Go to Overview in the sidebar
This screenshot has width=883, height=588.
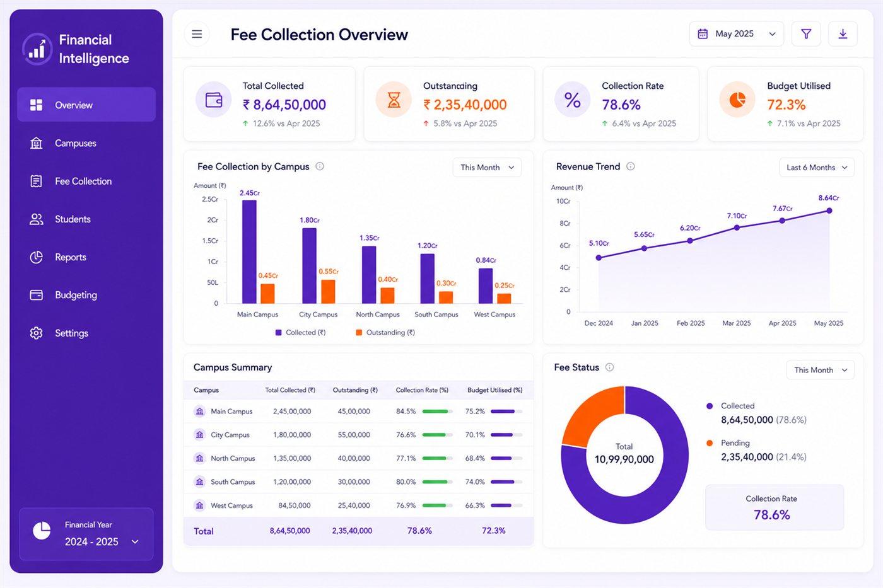click(86, 105)
